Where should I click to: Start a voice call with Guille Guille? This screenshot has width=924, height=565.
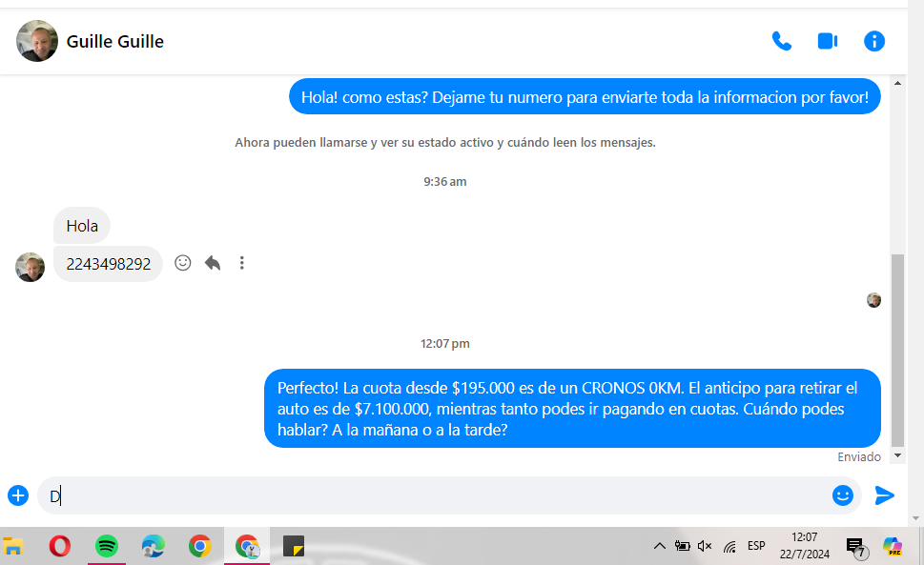(x=781, y=41)
